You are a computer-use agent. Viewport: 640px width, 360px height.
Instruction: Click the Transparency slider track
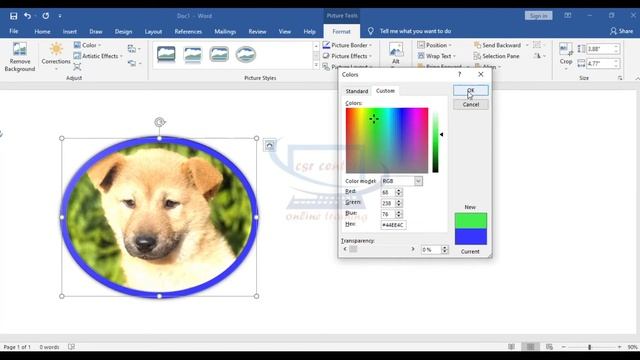379,249
